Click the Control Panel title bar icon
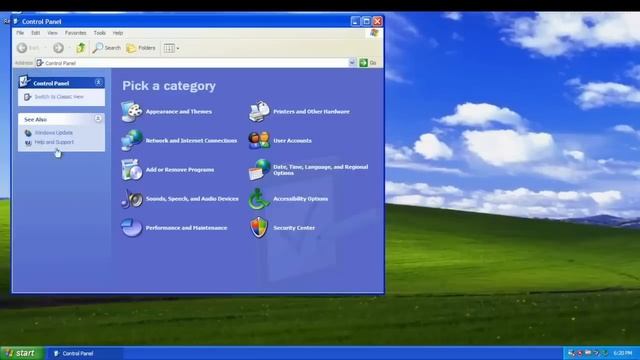This screenshot has height=360, width=640. pos(16,21)
